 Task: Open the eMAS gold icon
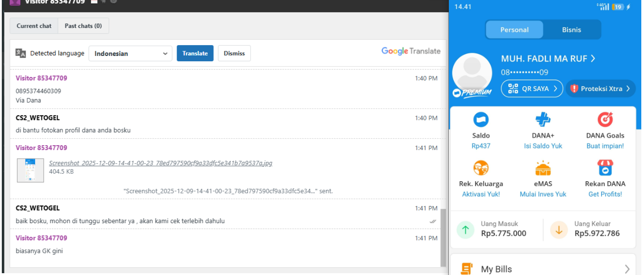pyautogui.click(x=543, y=168)
